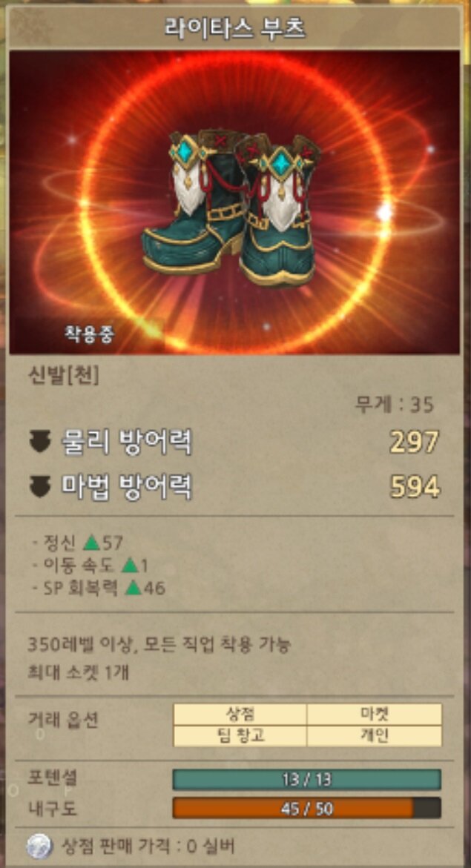Click the physical defense shield icon
471x868 pixels.
40,442
